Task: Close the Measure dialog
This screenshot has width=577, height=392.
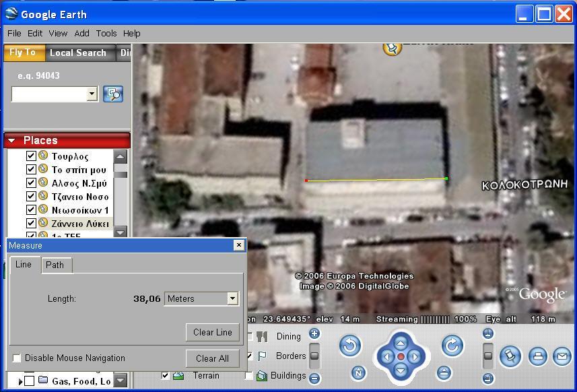Action: [239, 245]
